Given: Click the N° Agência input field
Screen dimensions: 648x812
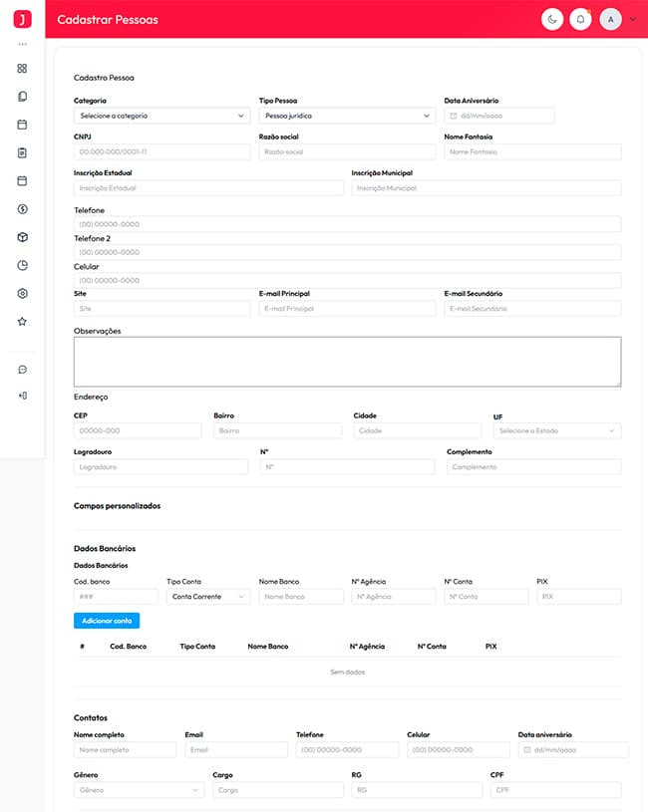Looking at the screenshot, I should [394, 597].
